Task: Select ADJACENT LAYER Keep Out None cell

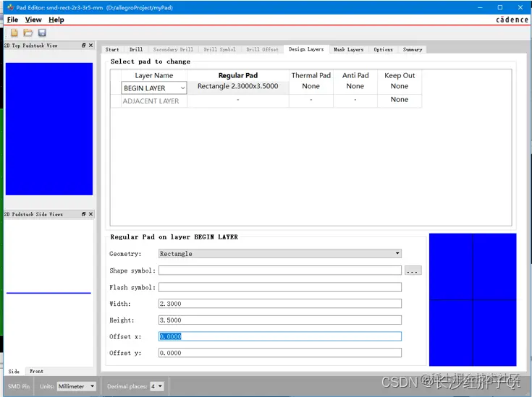Action: tap(400, 100)
